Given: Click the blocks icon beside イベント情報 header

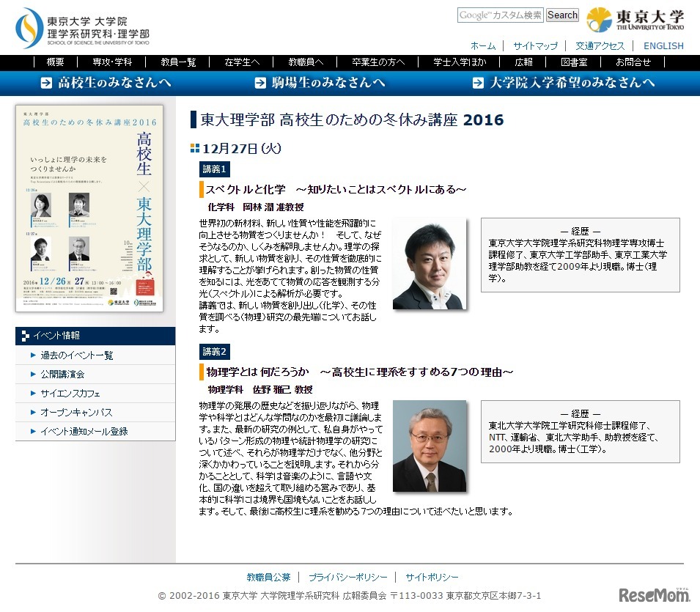Looking at the screenshot, I should [24, 336].
